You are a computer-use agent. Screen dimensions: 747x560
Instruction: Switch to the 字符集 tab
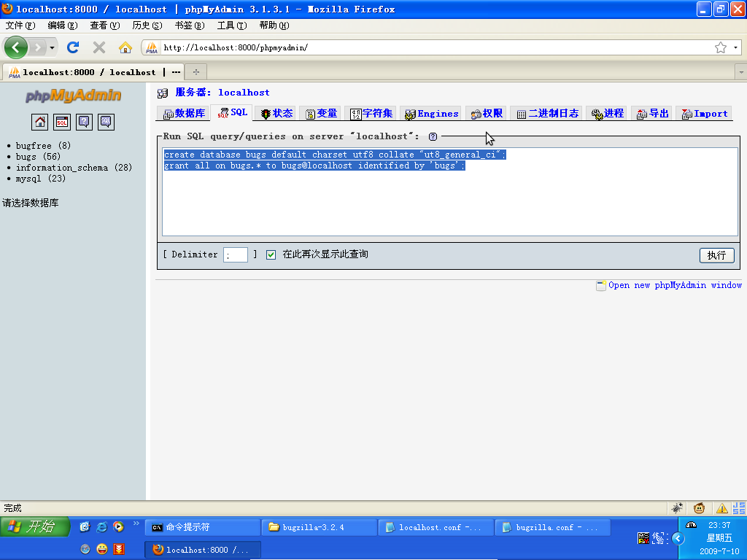[371, 113]
